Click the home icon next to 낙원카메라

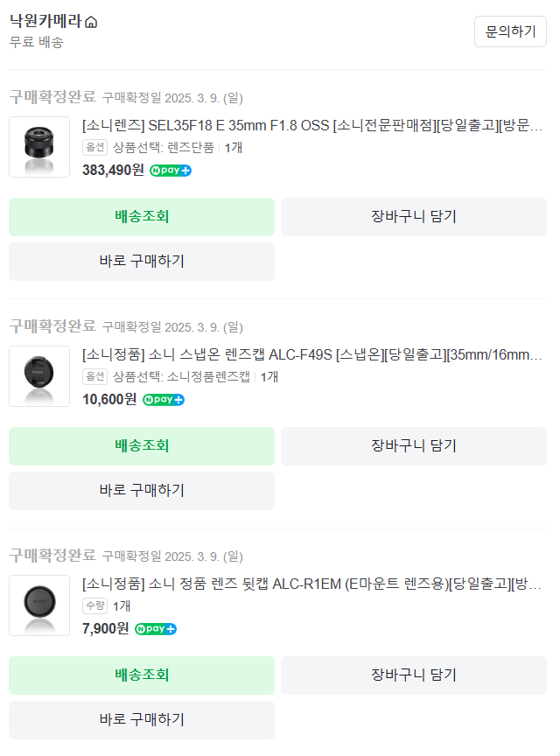91,23
